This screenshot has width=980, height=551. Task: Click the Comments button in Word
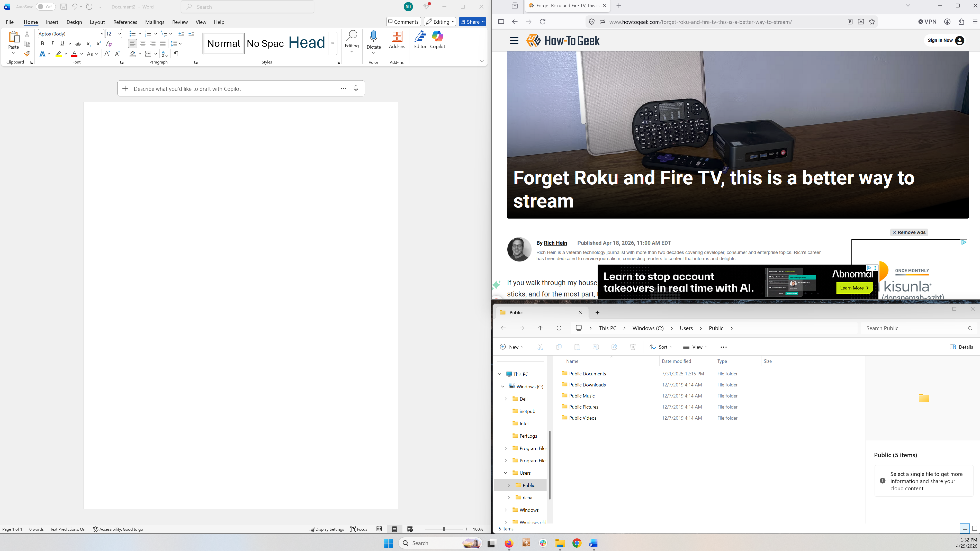pyautogui.click(x=403, y=22)
